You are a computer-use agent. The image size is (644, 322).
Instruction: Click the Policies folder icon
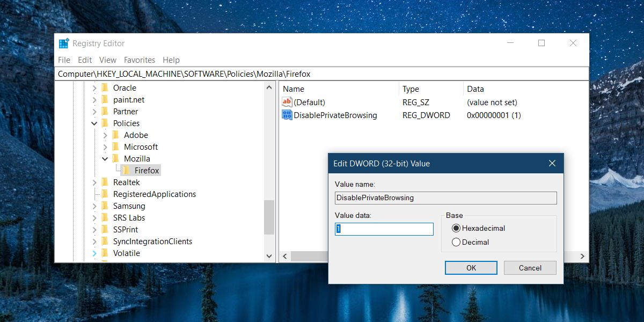coord(105,123)
